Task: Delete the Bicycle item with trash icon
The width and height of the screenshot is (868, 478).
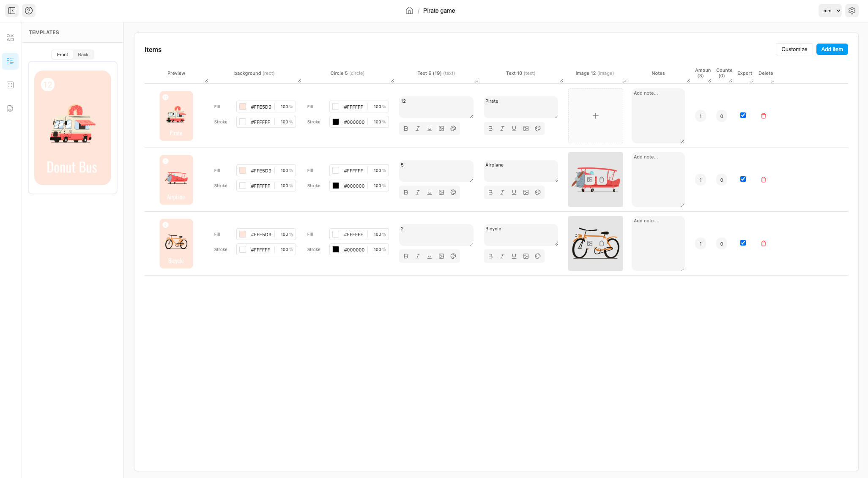Action: click(x=764, y=243)
